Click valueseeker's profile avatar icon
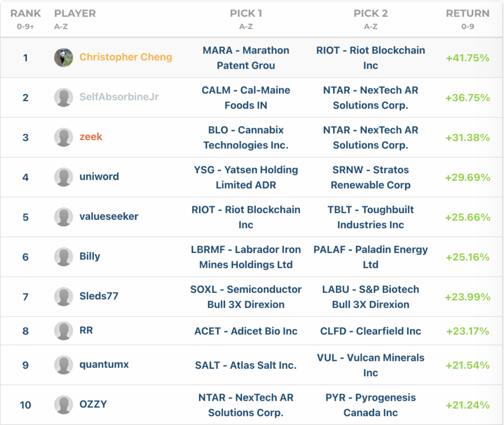 63,217
